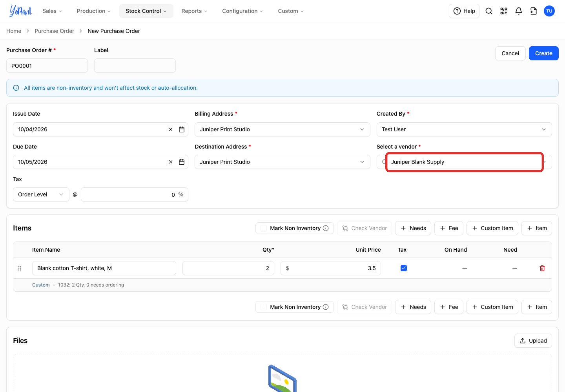
Task: Click the info icon beside top Mark Non Inventory
Action: point(326,228)
